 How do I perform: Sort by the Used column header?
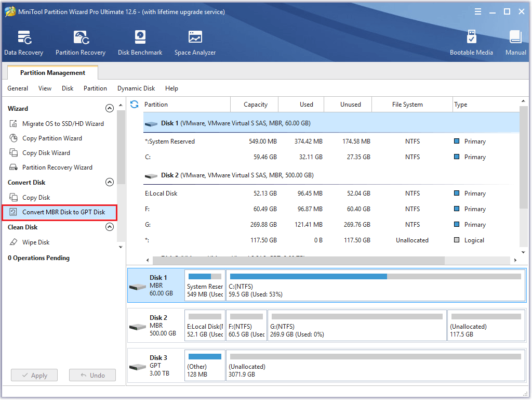301,104
